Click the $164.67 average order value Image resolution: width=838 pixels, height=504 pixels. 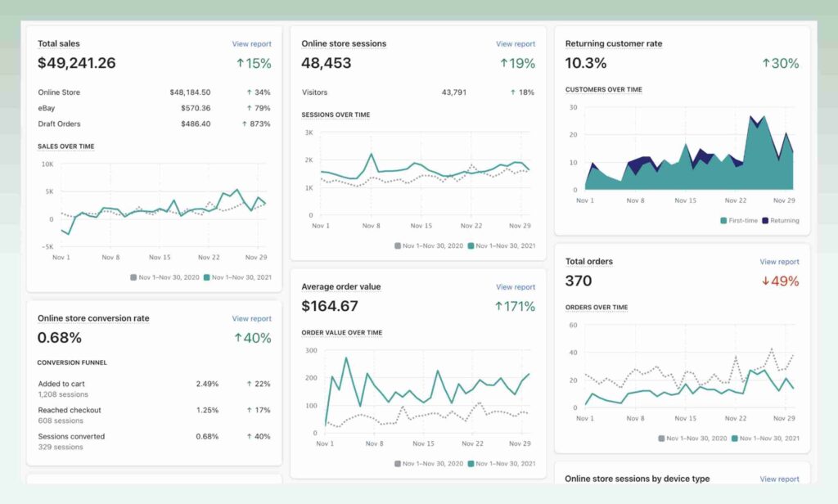tap(330, 306)
